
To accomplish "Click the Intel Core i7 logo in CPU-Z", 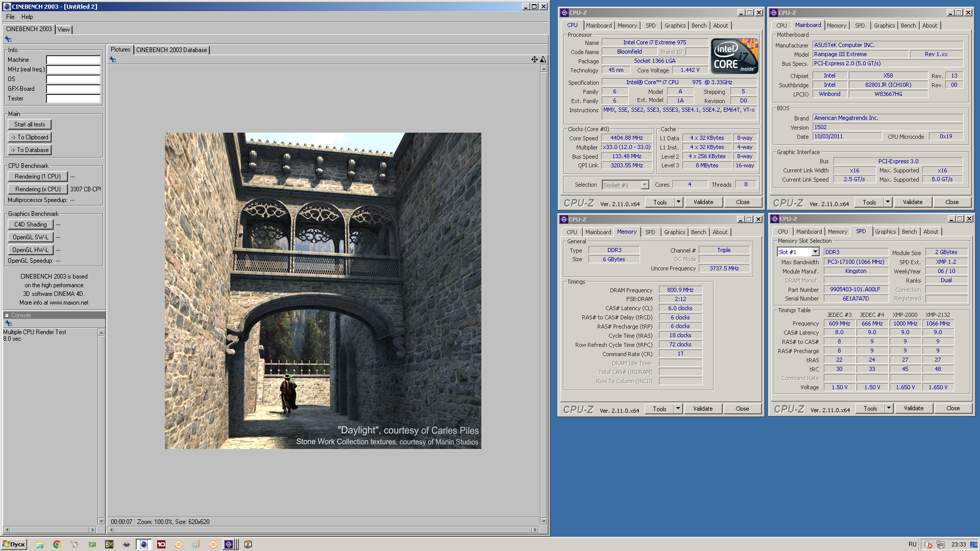I will [734, 56].
